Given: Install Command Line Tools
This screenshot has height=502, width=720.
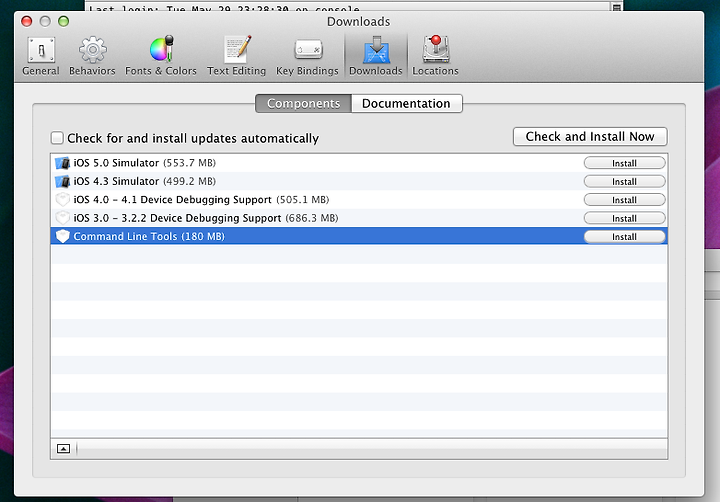Looking at the screenshot, I should pos(624,237).
